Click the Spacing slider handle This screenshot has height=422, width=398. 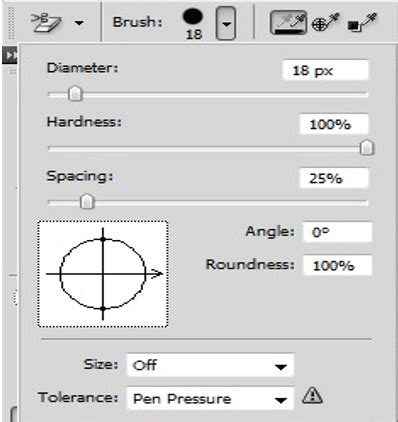87,201
